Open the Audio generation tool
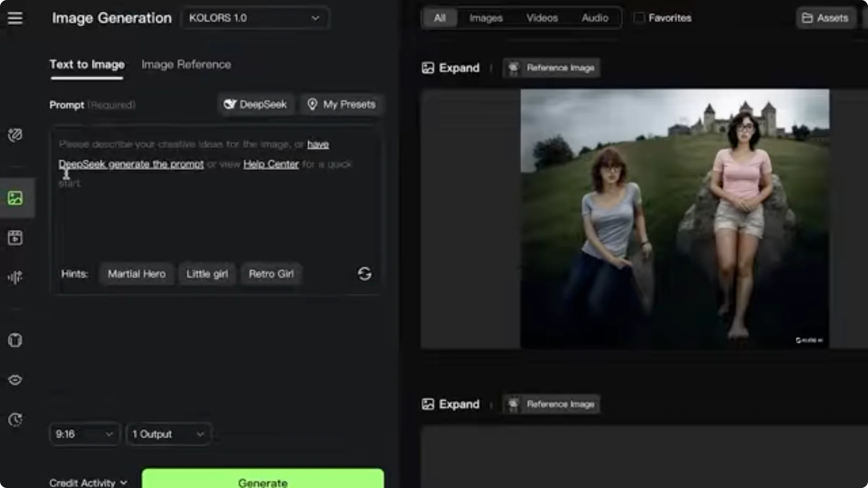868x488 pixels. (x=16, y=277)
